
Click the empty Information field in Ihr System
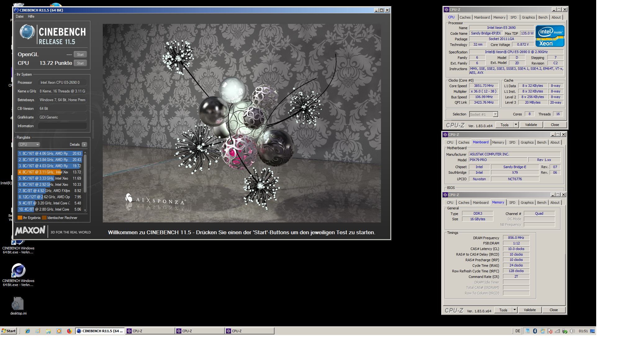tap(62, 126)
